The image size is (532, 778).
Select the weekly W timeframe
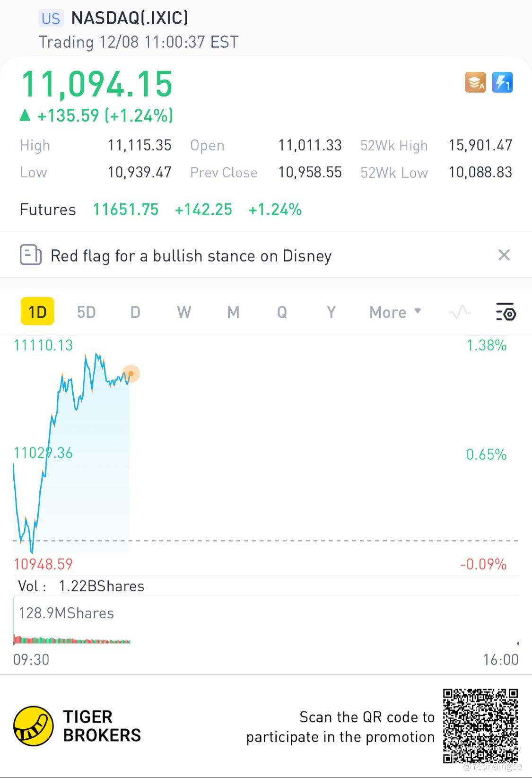(184, 312)
